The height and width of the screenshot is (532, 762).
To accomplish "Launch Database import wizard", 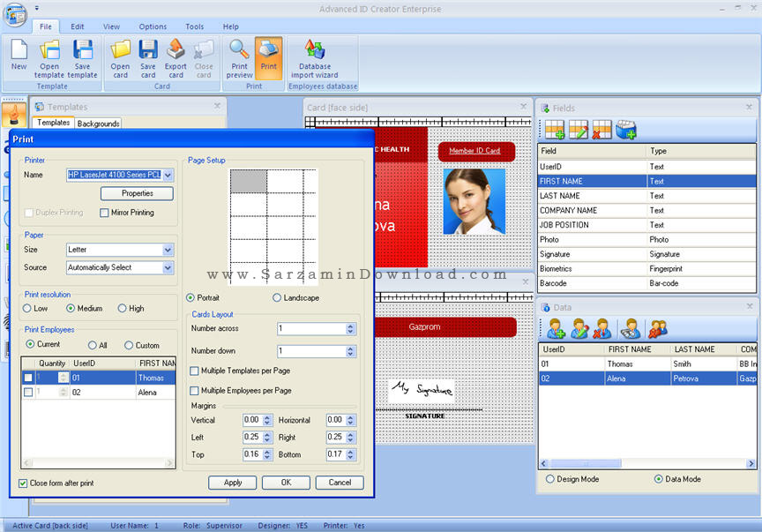I will click(x=315, y=58).
